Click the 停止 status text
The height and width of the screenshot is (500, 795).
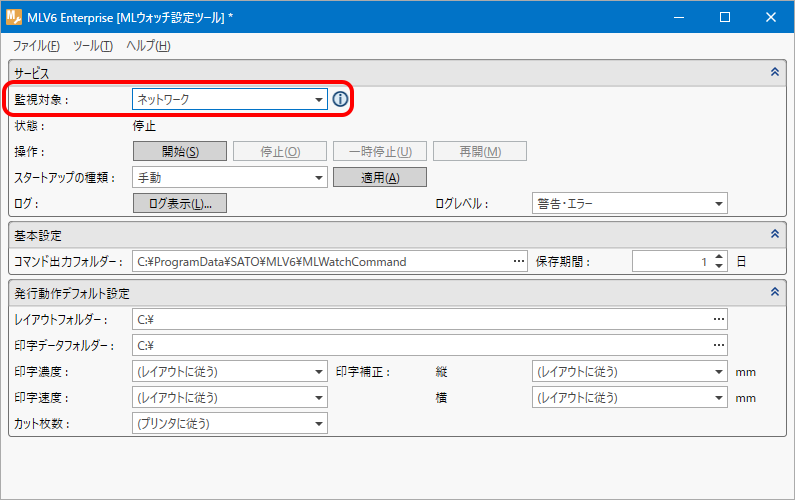144,126
